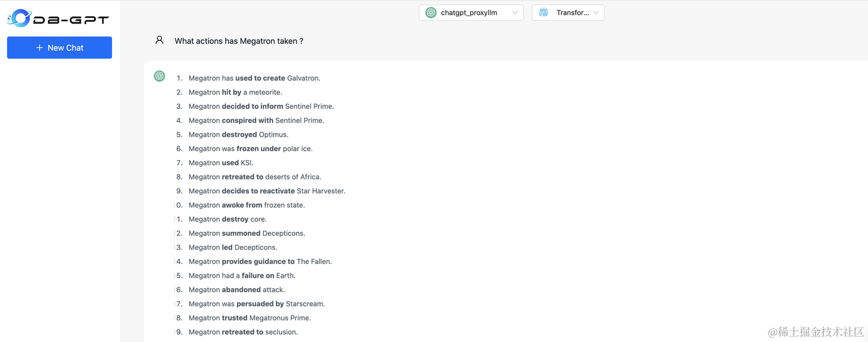Viewport: 868px width, 342px height.
Task: Click line 'Megatron had a failure on Earth.'
Action: coord(242,276)
